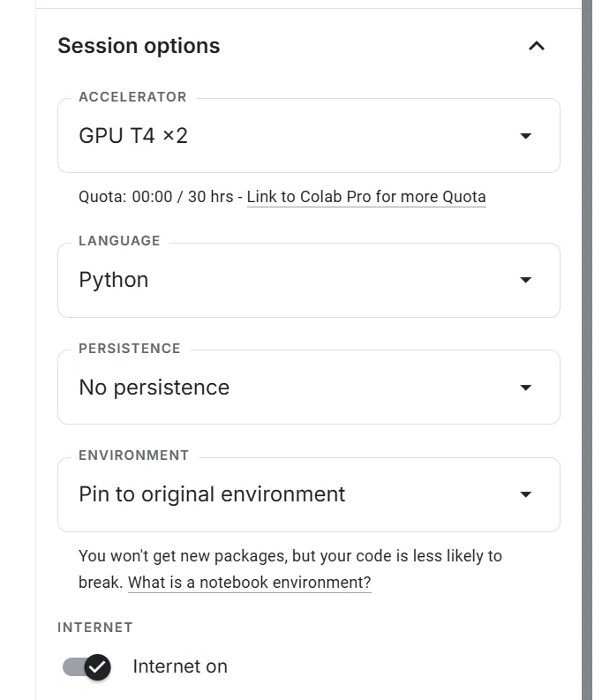
Task: Open the No persistence selector
Action: 309,388
